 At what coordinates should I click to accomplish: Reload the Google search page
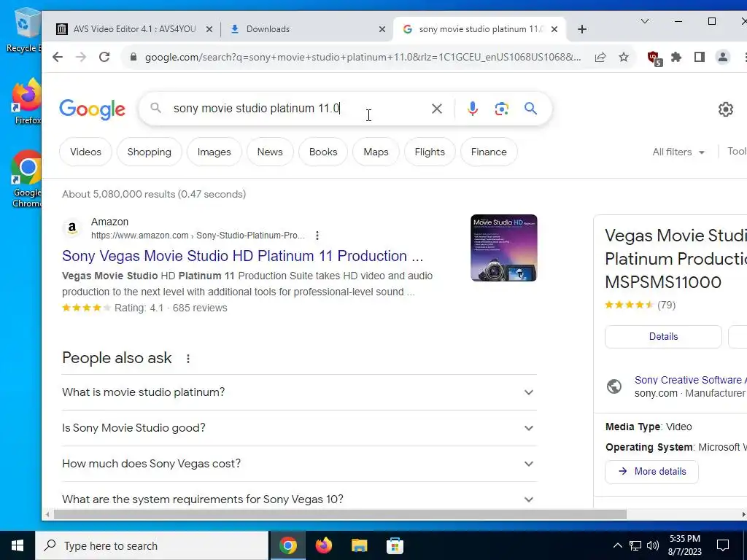104,57
